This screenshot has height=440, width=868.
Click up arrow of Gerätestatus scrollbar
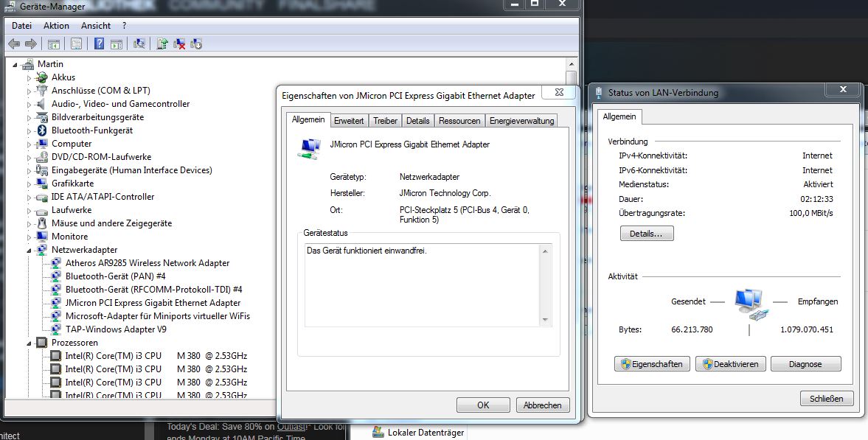coord(545,251)
